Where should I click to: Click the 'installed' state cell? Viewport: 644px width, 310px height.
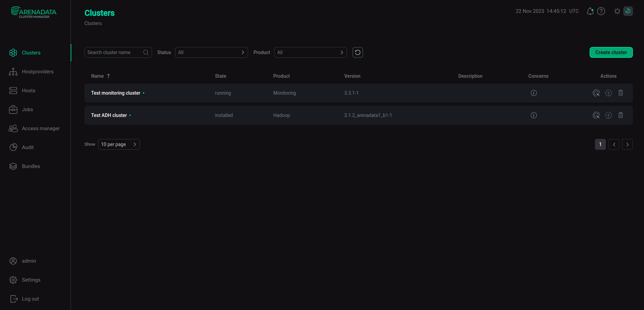coord(224,115)
